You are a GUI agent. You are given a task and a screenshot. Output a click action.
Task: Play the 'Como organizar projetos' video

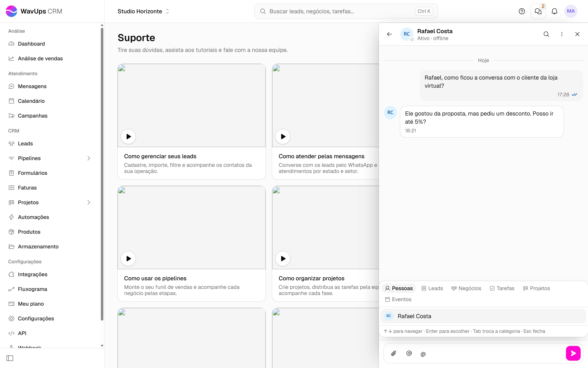283,258
